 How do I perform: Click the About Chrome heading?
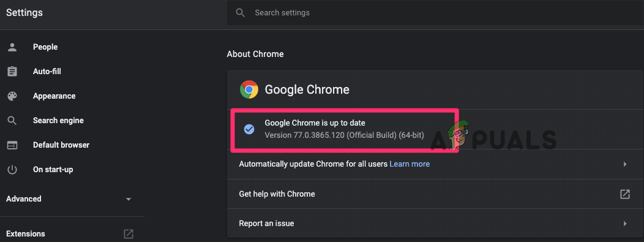[255, 55]
